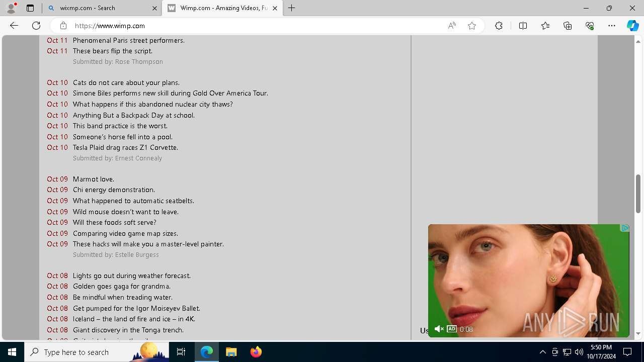Open volume control in system tray
This screenshot has height=362, width=644.
point(579,352)
